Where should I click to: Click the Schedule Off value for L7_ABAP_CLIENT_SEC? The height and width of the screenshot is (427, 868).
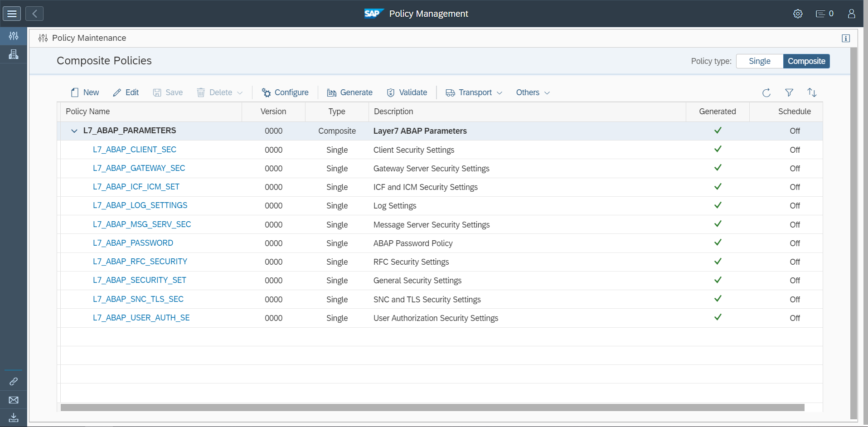pos(795,150)
